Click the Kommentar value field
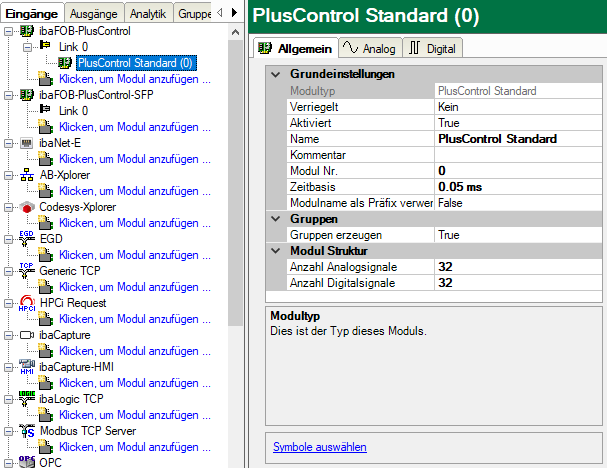 pos(518,154)
